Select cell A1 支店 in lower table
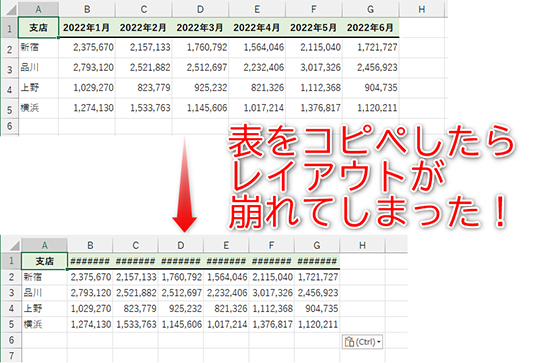 44,261
